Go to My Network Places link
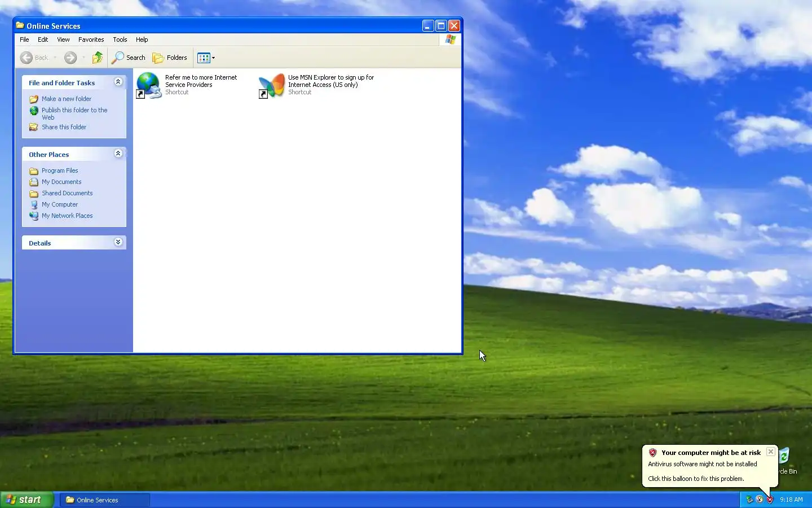Viewport: 812px width, 508px height. coord(67,216)
